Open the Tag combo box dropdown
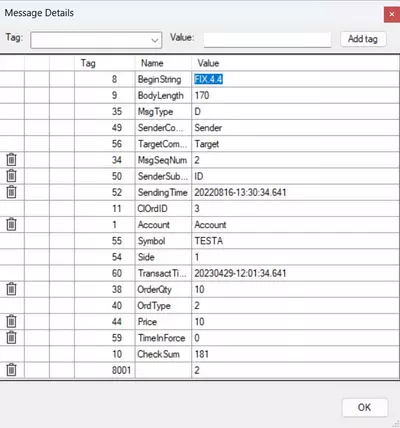The height and width of the screenshot is (428, 400). tap(96, 40)
